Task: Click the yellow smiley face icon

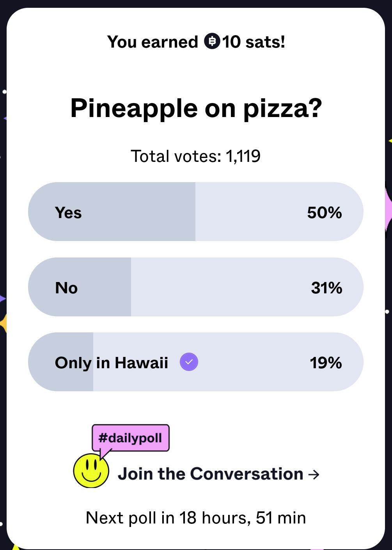Action: coord(91,470)
